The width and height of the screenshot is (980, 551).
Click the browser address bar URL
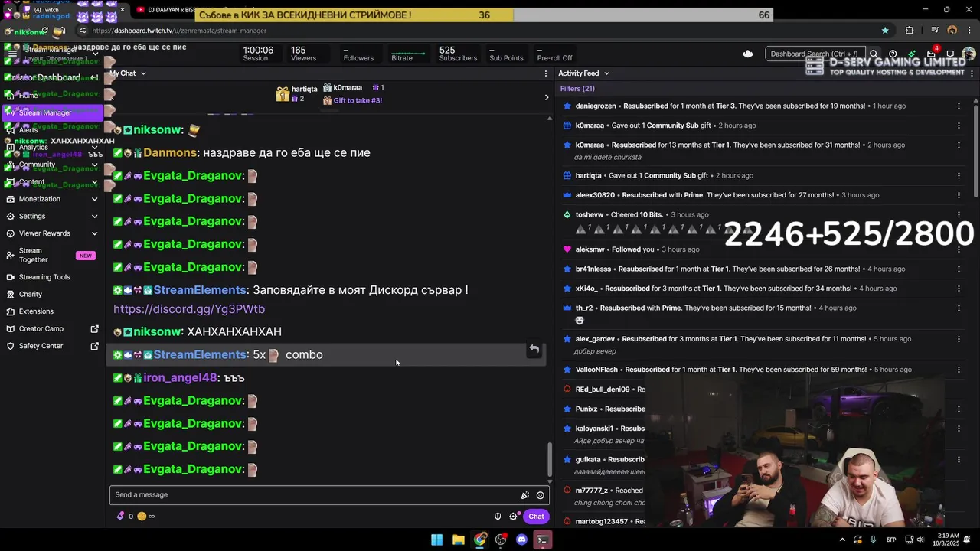pyautogui.click(x=179, y=31)
